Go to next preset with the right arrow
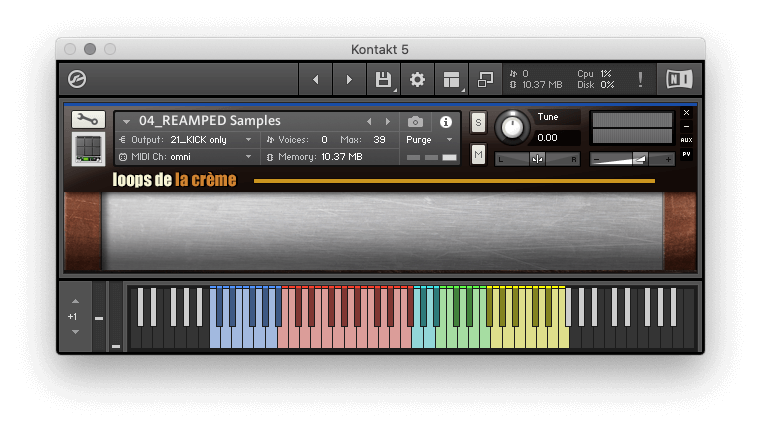761x429 pixels. point(349,80)
